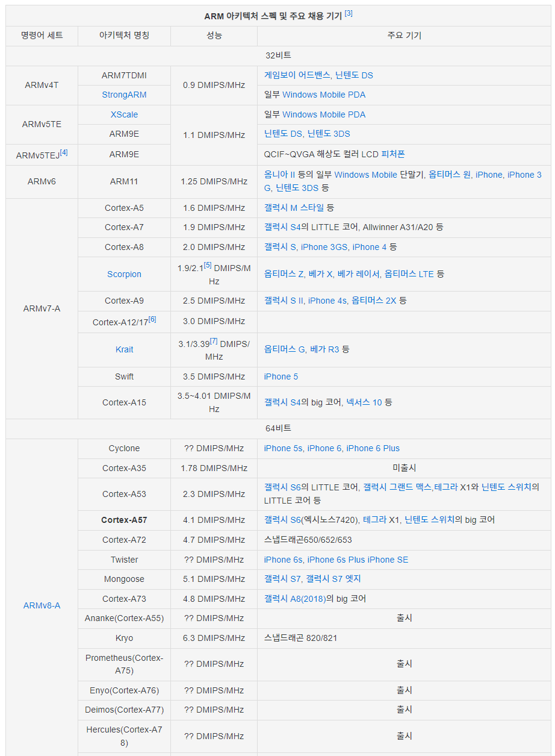Open the iPhone 6s Plus link
The width and height of the screenshot is (555, 756).
[x=336, y=560]
